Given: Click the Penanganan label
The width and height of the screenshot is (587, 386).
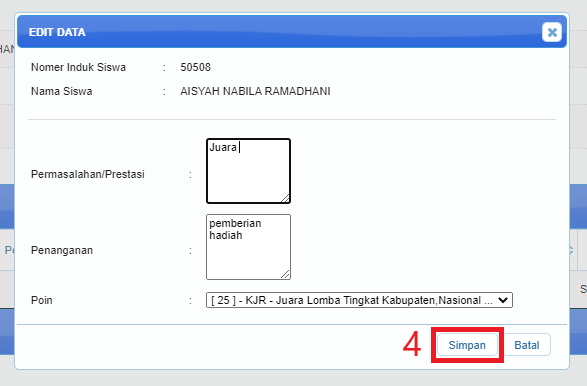Looking at the screenshot, I should (62, 250).
